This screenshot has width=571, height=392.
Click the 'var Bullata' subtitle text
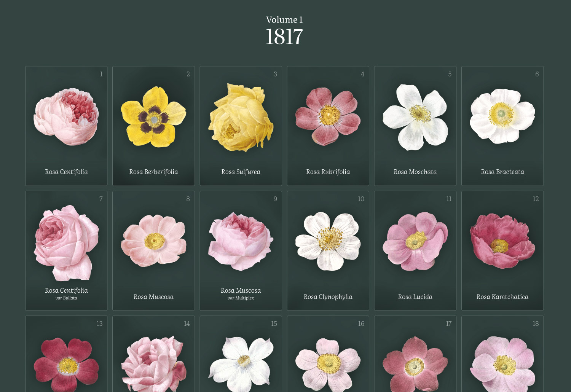coord(66,298)
